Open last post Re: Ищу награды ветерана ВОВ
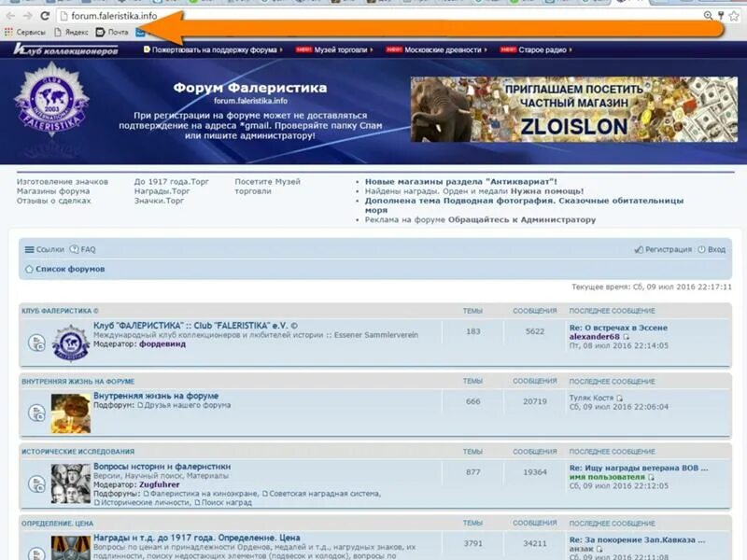Image resolution: width=747 pixels, height=560 pixels. tap(639, 469)
